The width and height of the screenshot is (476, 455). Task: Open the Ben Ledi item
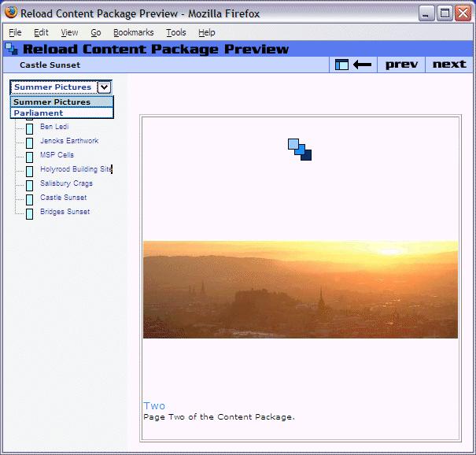[x=54, y=127]
